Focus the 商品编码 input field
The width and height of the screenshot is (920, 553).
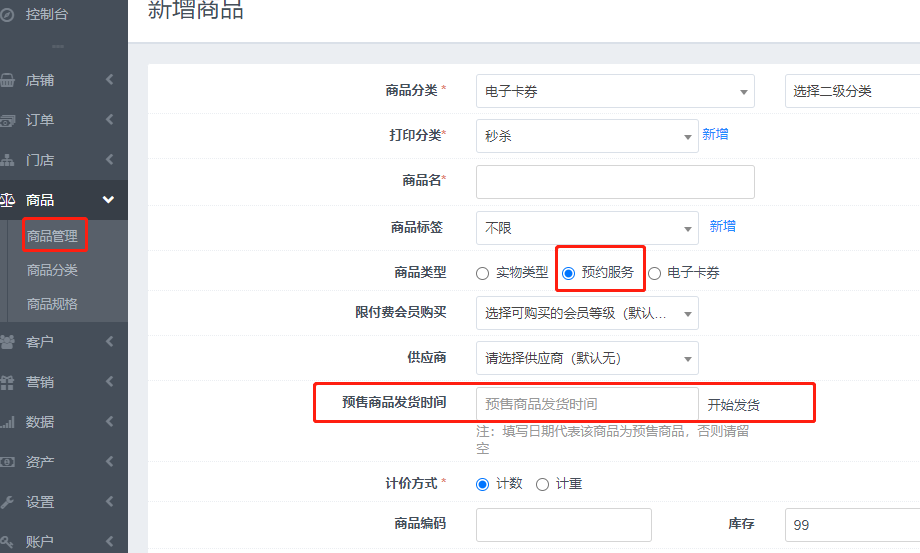click(563, 525)
